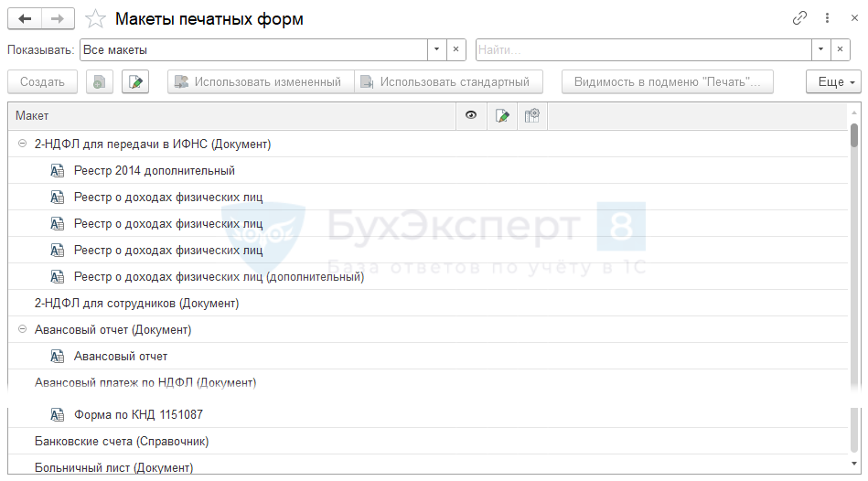Click the copy template icon button

[x=99, y=82]
